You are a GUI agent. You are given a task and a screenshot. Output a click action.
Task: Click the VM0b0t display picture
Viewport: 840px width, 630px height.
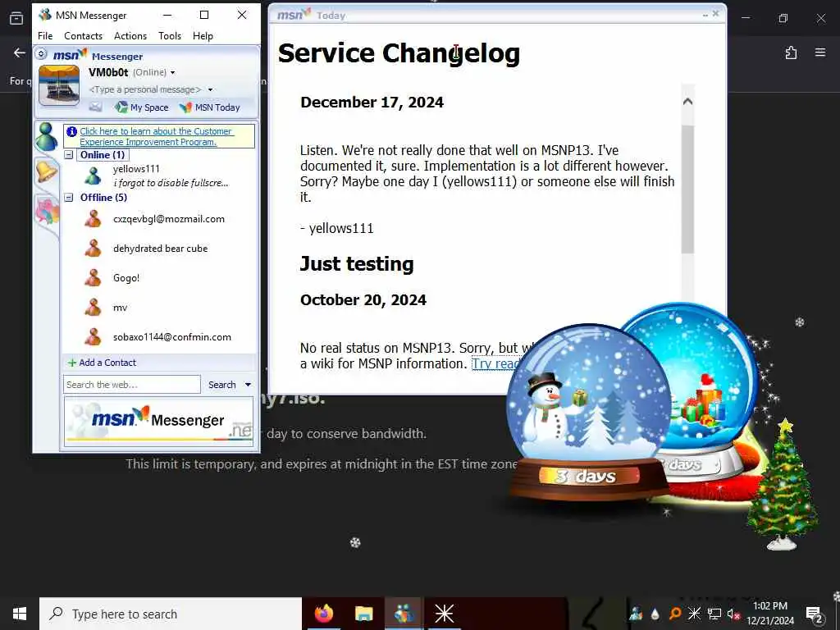[x=59, y=85]
